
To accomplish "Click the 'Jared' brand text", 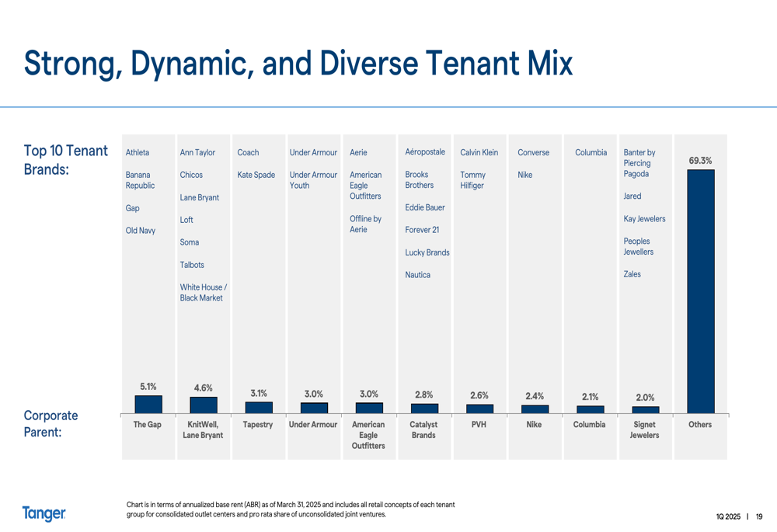I will click(x=632, y=196).
